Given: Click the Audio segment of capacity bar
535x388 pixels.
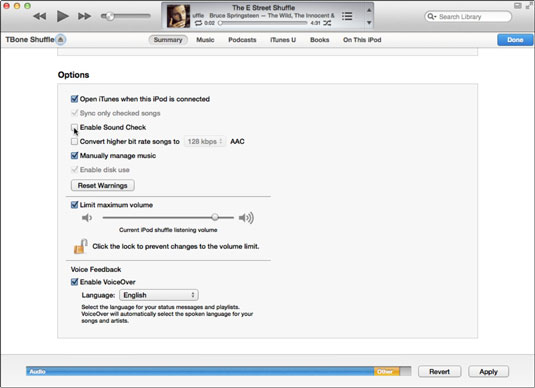Looking at the screenshot, I should pos(200,371).
